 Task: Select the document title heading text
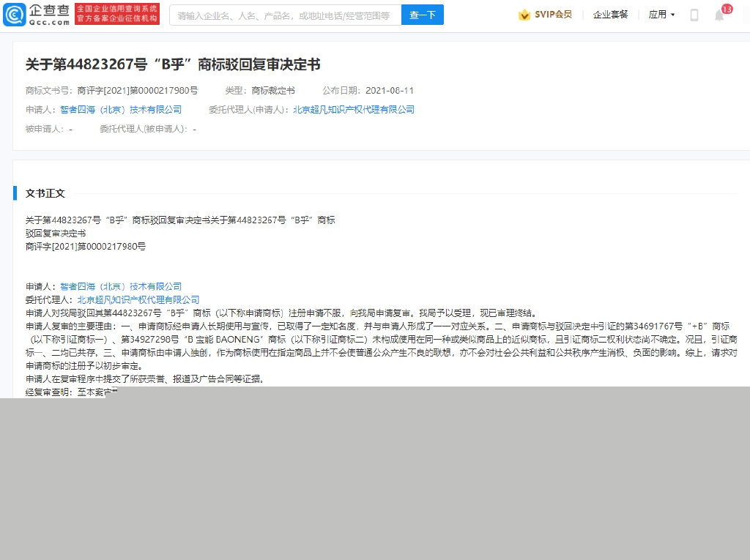click(x=173, y=64)
